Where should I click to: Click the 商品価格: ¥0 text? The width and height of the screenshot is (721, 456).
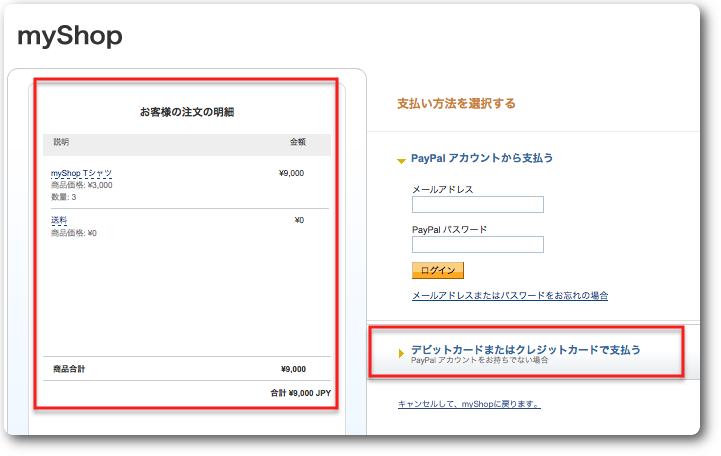tap(74, 233)
